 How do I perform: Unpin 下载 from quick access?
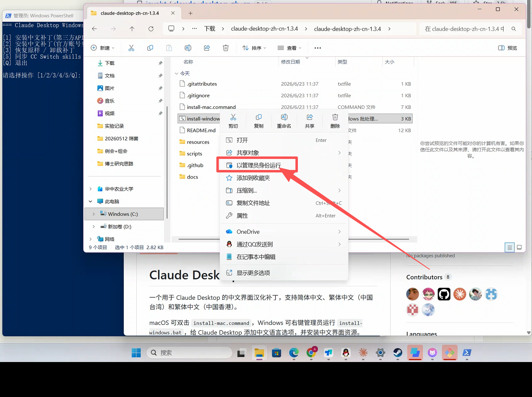pyautogui.click(x=160, y=63)
